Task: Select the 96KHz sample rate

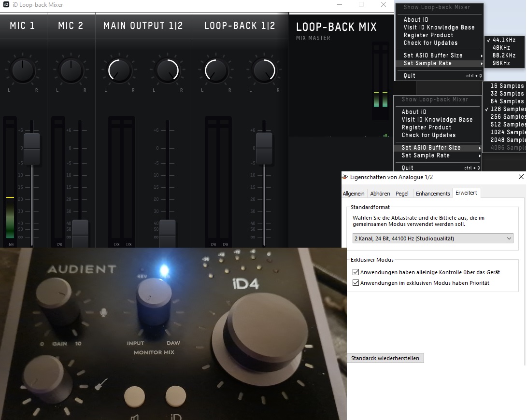Action: (x=504, y=63)
